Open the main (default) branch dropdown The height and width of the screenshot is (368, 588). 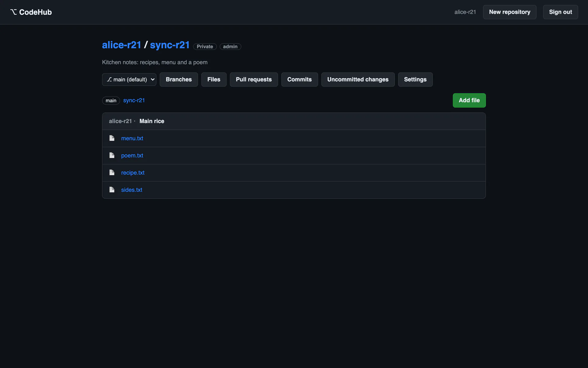point(129,79)
